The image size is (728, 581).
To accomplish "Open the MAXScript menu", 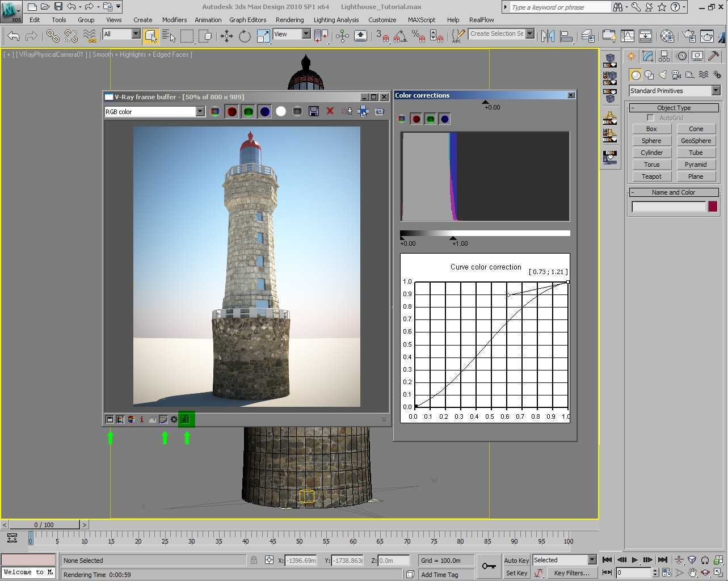I will tap(421, 19).
